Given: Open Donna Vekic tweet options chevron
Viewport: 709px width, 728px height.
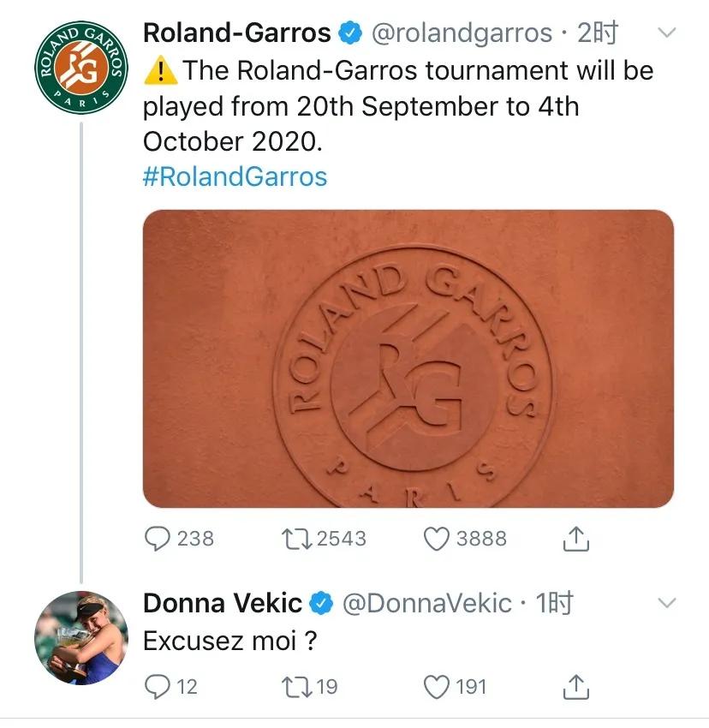Looking at the screenshot, I should [665, 603].
